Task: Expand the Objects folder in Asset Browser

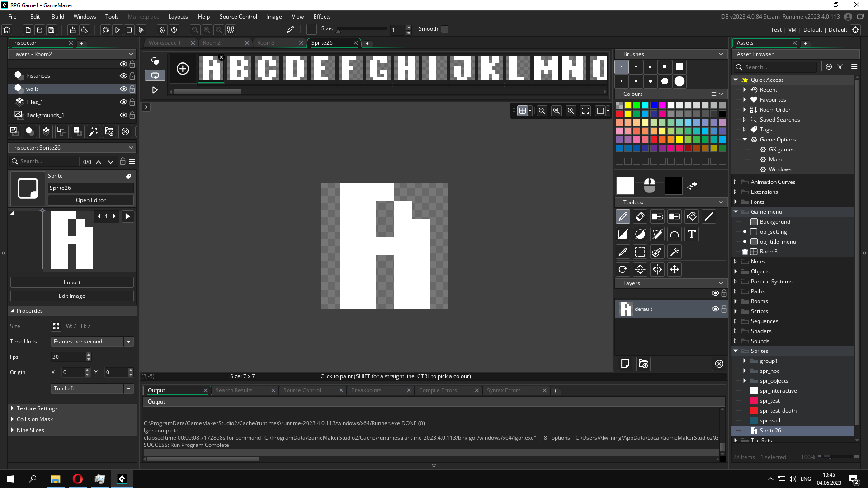Action: 736,272
